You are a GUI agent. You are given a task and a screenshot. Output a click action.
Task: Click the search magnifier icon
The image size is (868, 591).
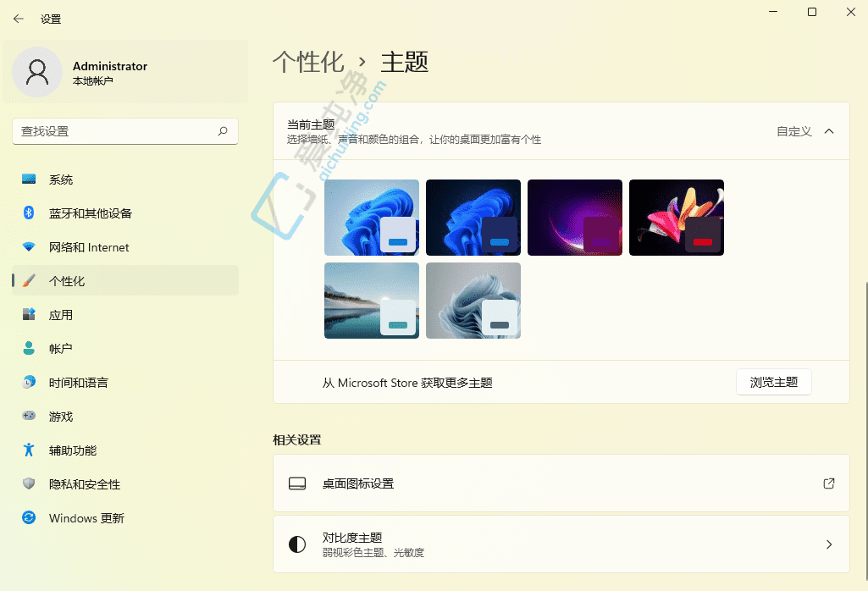tap(223, 131)
